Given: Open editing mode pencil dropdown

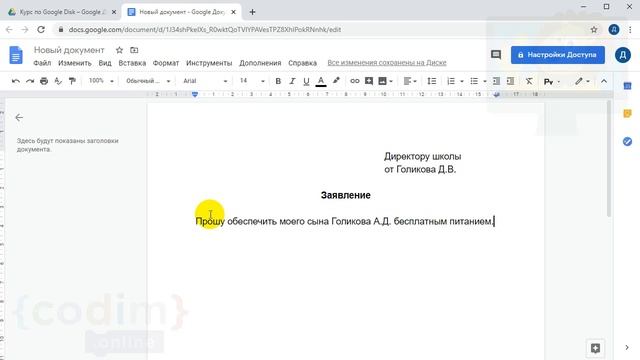Looking at the screenshot, I should click(582, 81).
